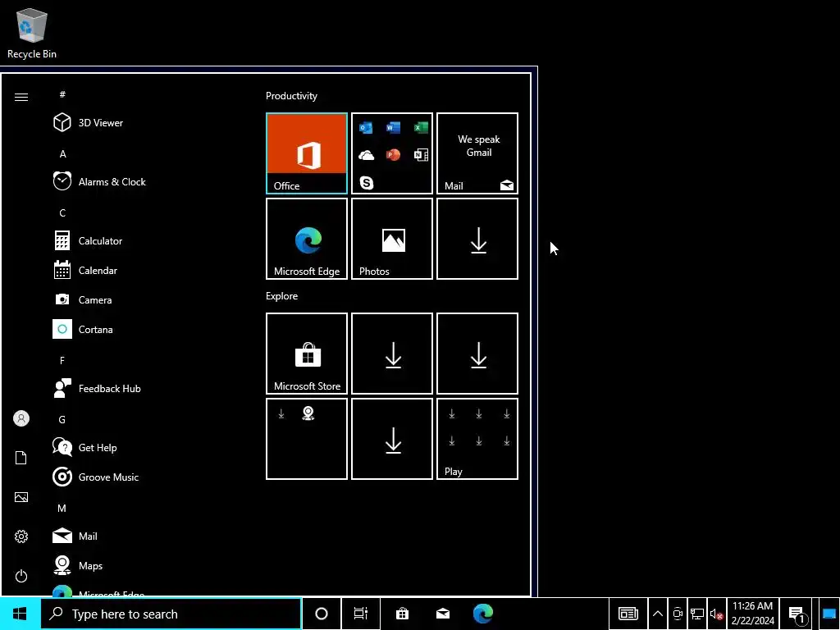Open the Microsoft Store tile

coord(307,354)
